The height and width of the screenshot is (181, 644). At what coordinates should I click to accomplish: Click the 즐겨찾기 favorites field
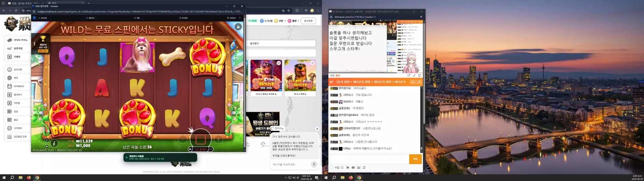tap(281, 43)
